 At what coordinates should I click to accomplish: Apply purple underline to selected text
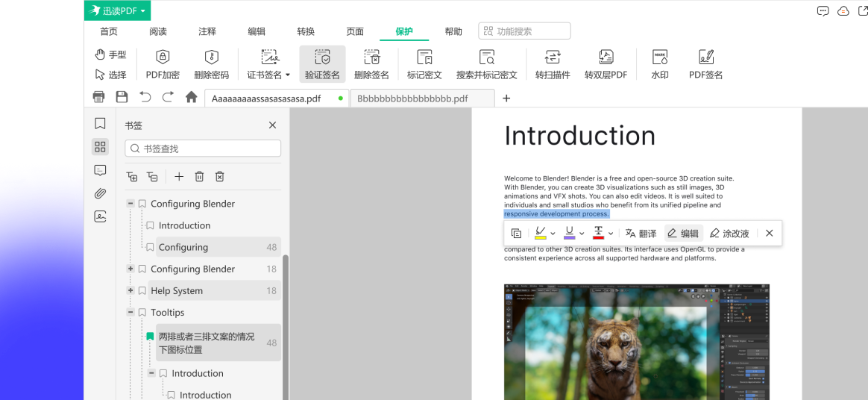(570, 233)
